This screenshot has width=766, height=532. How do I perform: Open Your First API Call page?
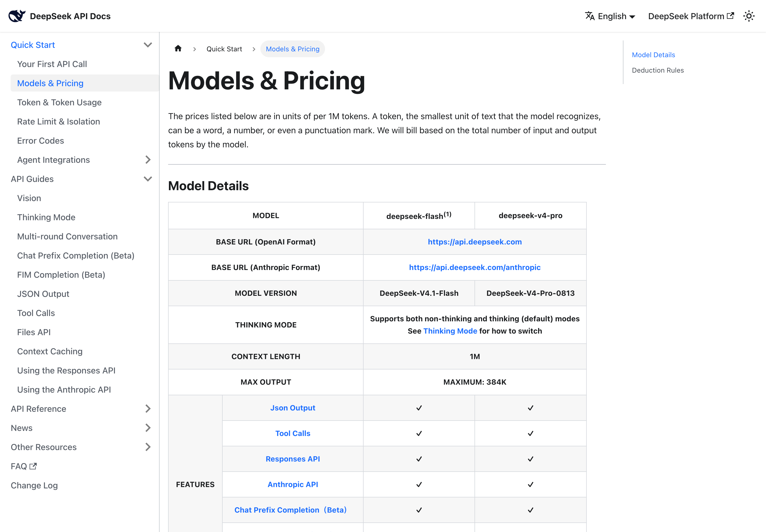(52, 64)
